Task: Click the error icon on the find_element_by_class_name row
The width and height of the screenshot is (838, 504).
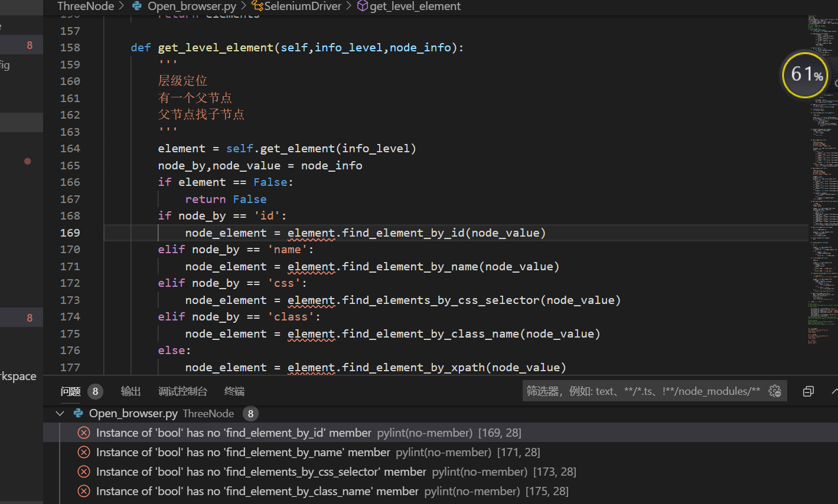Action: pos(84,491)
